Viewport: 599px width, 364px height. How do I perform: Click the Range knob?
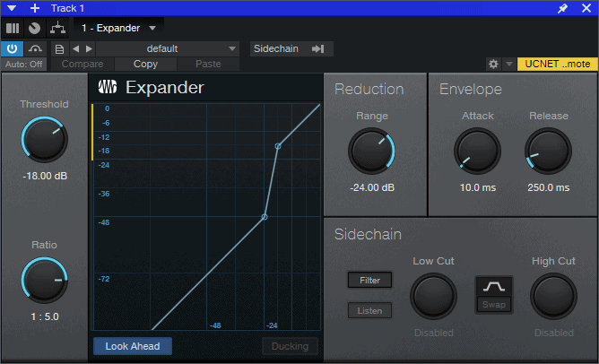click(x=371, y=151)
